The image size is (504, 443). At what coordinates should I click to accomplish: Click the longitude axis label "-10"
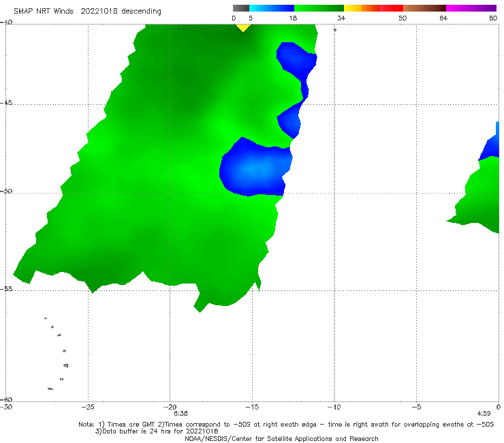coord(334,407)
